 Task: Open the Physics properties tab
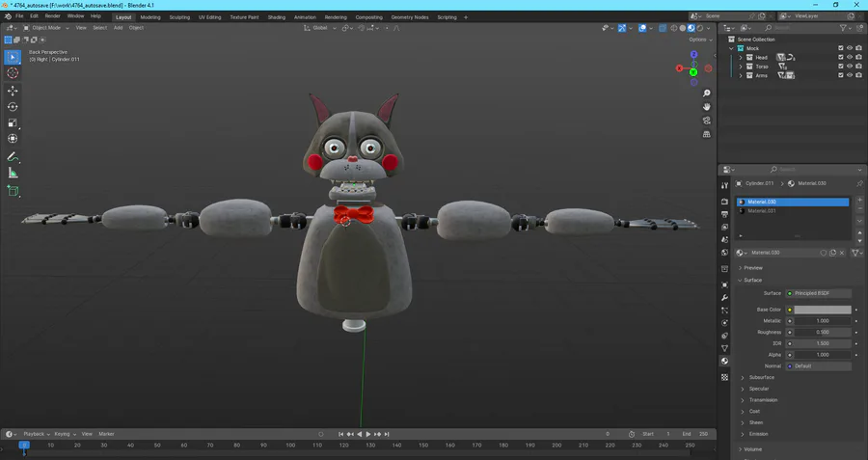pyautogui.click(x=724, y=323)
